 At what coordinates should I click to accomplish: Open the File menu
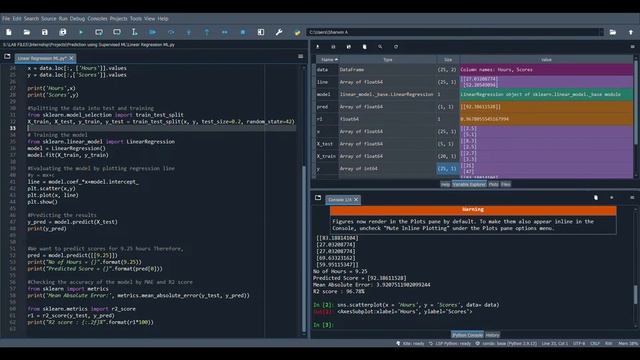click(x=6, y=19)
